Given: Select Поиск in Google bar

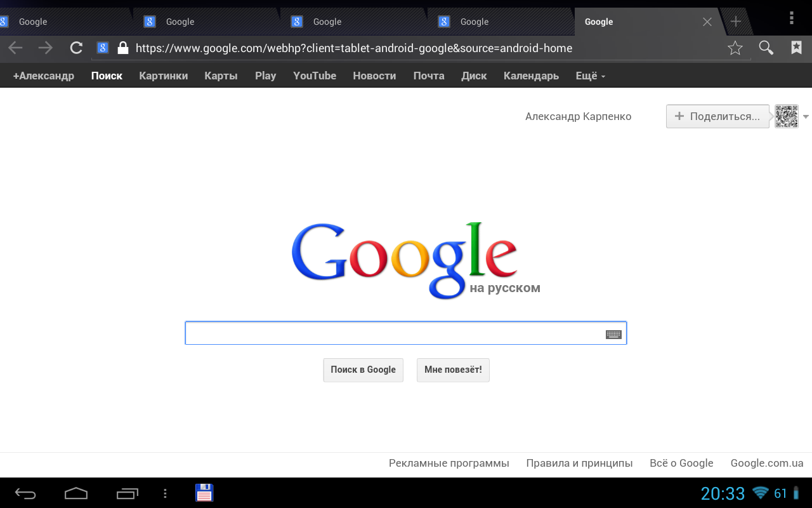Looking at the screenshot, I should (x=107, y=76).
